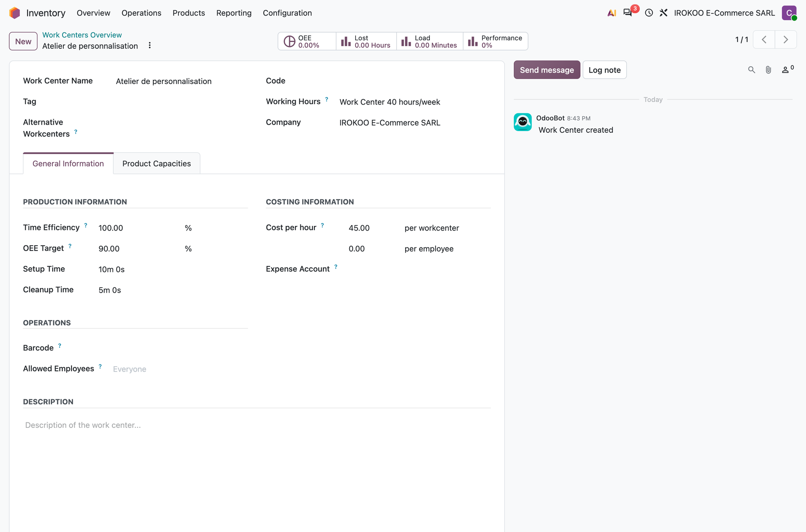Show help tooltip for Working Hours
806x532 pixels.
click(x=327, y=99)
